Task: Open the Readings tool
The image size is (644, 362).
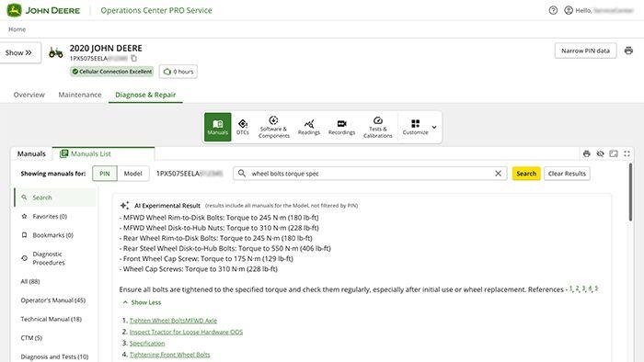Action: (309, 127)
